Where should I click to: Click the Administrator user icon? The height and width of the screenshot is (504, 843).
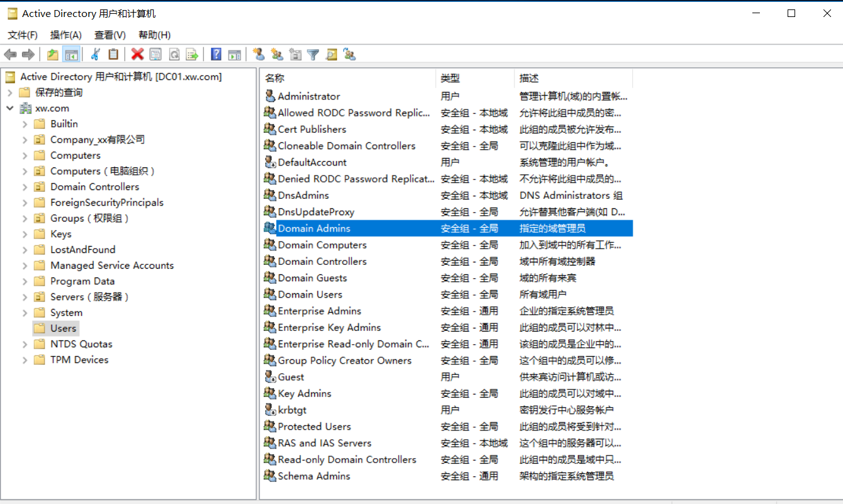[270, 96]
